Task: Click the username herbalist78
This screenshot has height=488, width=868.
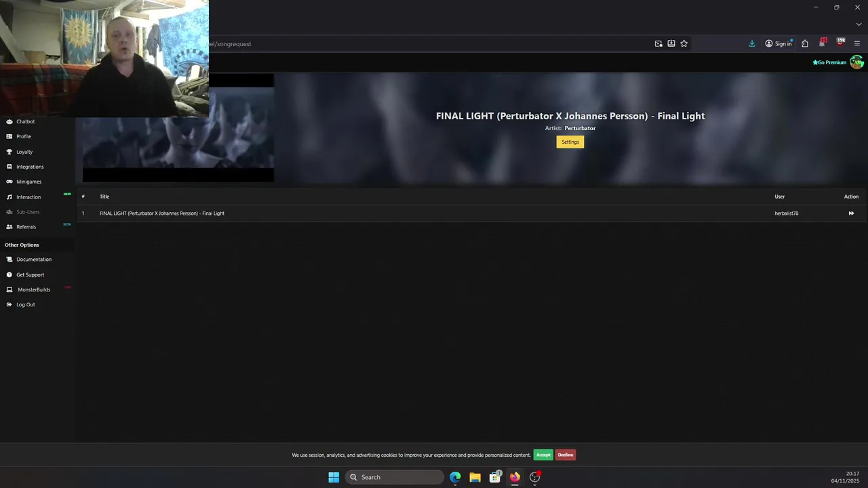Action: pyautogui.click(x=787, y=213)
